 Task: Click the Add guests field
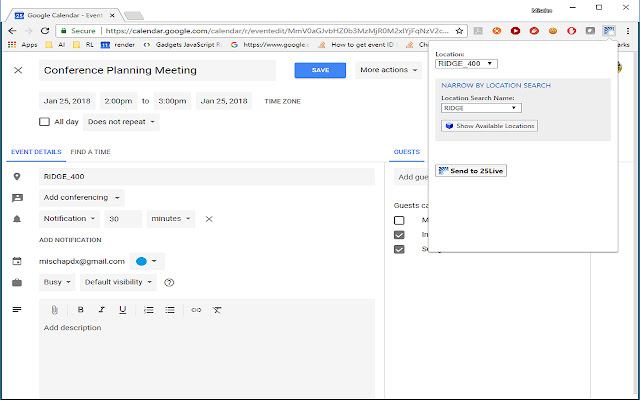tap(411, 177)
